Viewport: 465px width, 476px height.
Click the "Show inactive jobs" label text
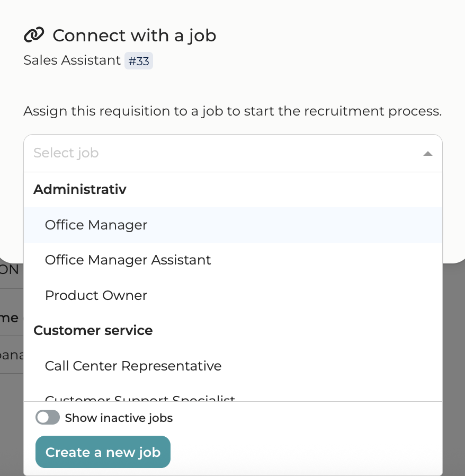pyautogui.click(x=119, y=418)
